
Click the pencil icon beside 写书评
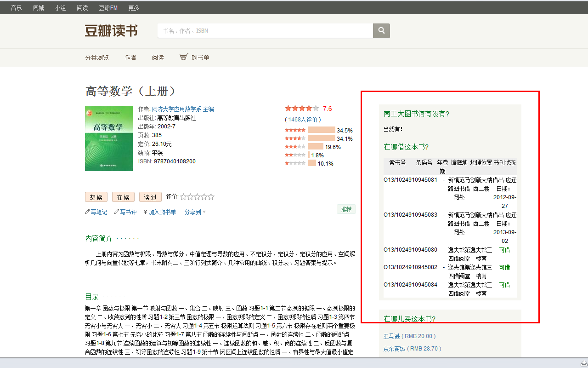point(117,212)
